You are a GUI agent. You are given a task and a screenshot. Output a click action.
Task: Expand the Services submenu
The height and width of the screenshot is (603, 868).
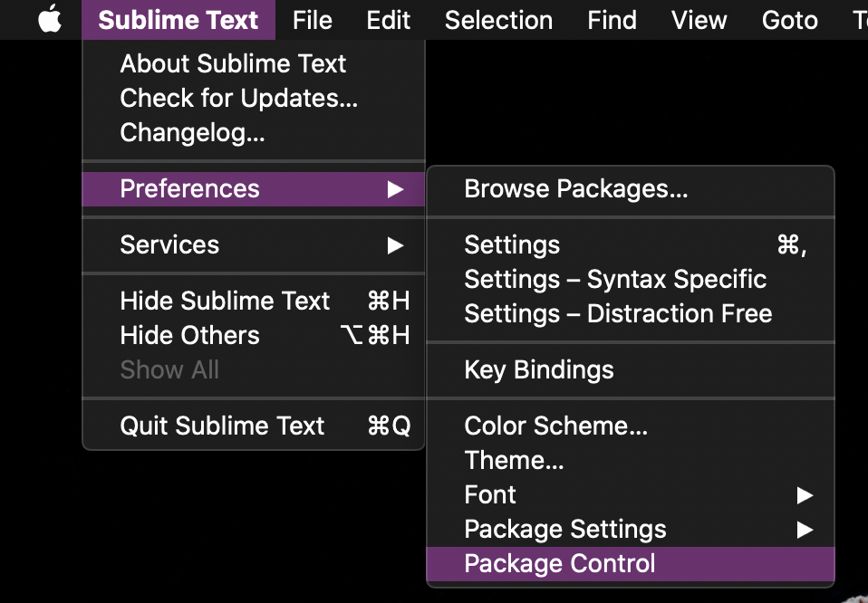(254, 244)
